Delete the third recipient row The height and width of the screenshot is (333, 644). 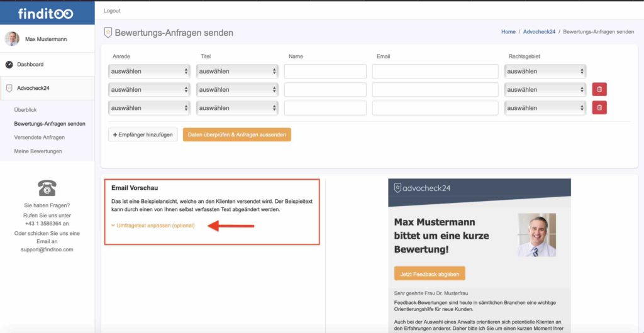click(x=599, y=107)
